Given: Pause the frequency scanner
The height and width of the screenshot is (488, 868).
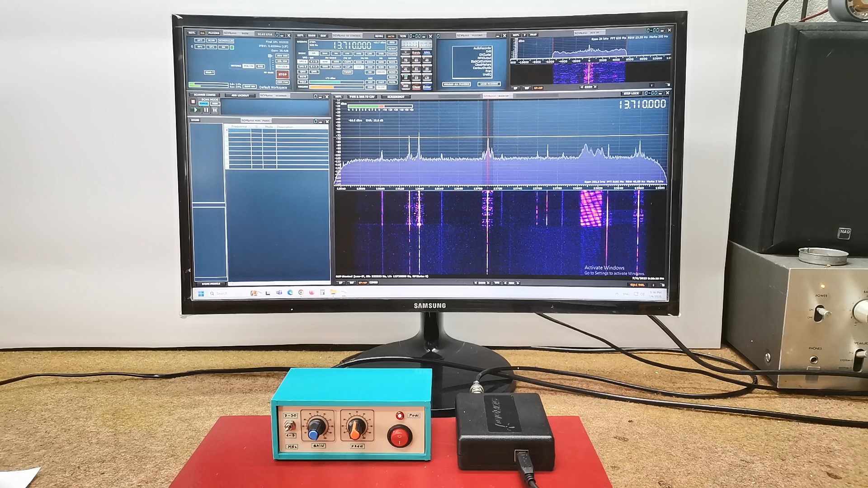Looking at the screenshot, I should [x=206, y=110].
